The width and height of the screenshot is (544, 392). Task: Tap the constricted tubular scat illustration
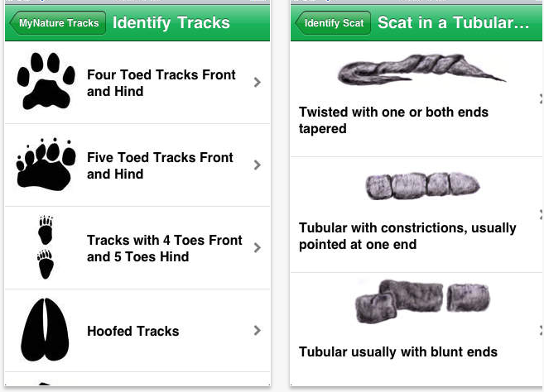point(422,186)
